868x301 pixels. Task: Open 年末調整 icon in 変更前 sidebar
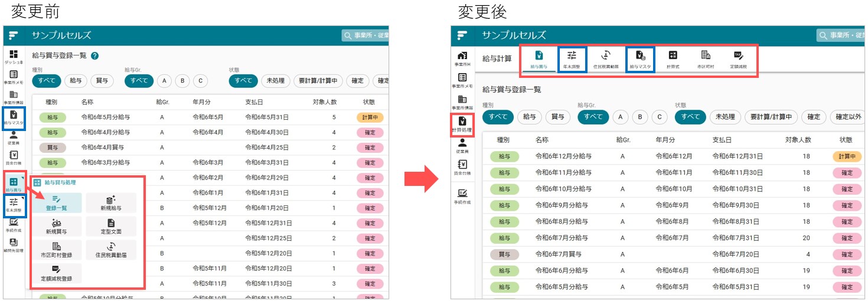(x=14, y=205)
